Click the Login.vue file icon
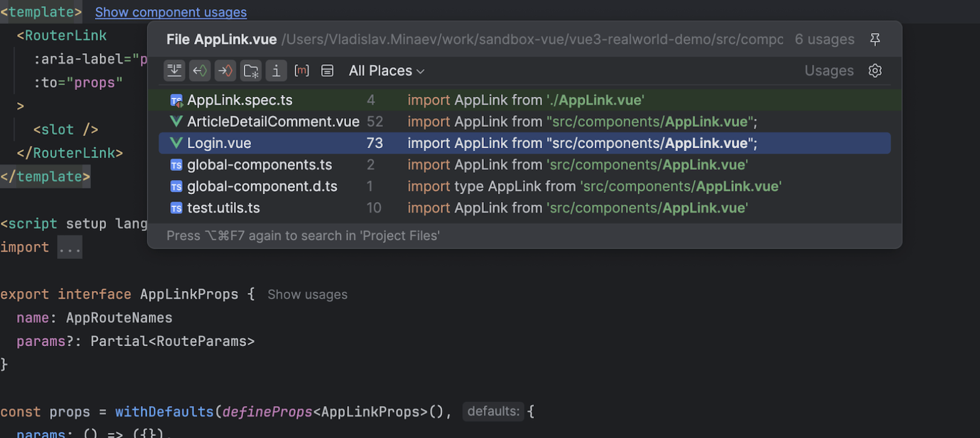Viewport: 980px width, 438px height. pyautogui.click(x=176, y=143)
